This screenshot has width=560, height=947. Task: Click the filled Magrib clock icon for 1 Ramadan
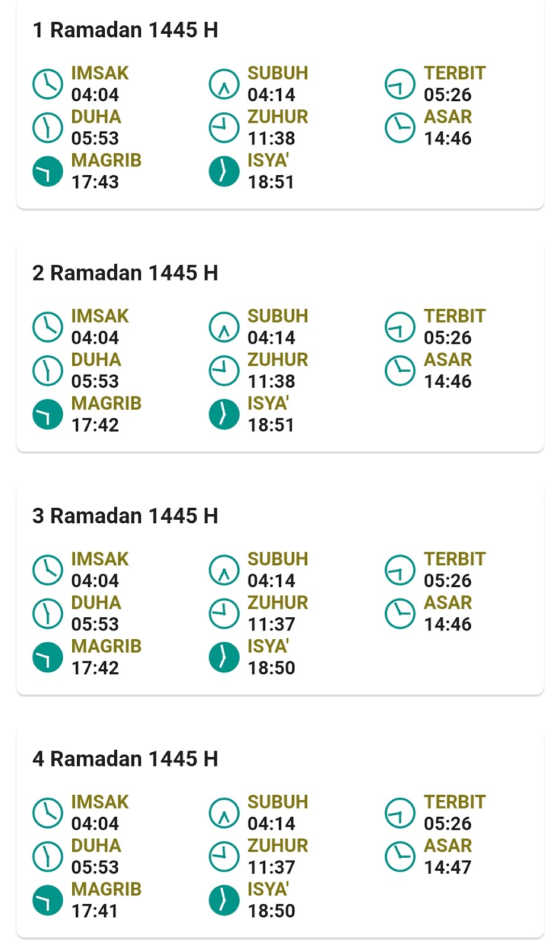47,171
